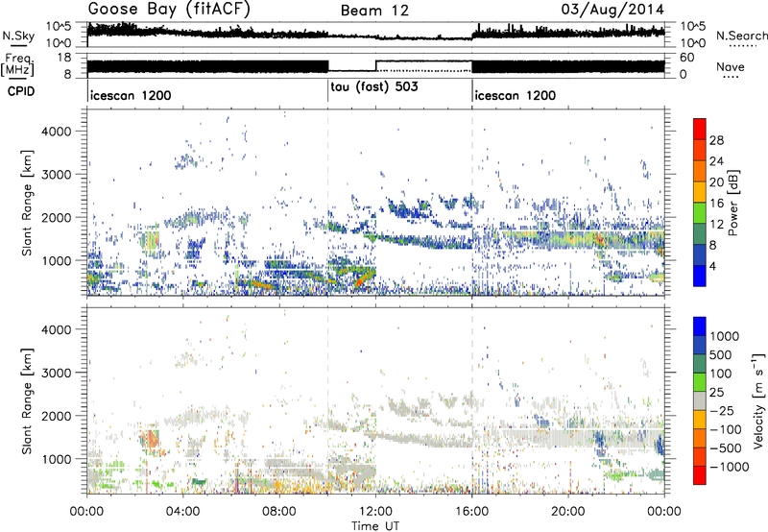Click the '1000' range tick in velocity panel
The image size is (768, 532).
click(56, 459)
